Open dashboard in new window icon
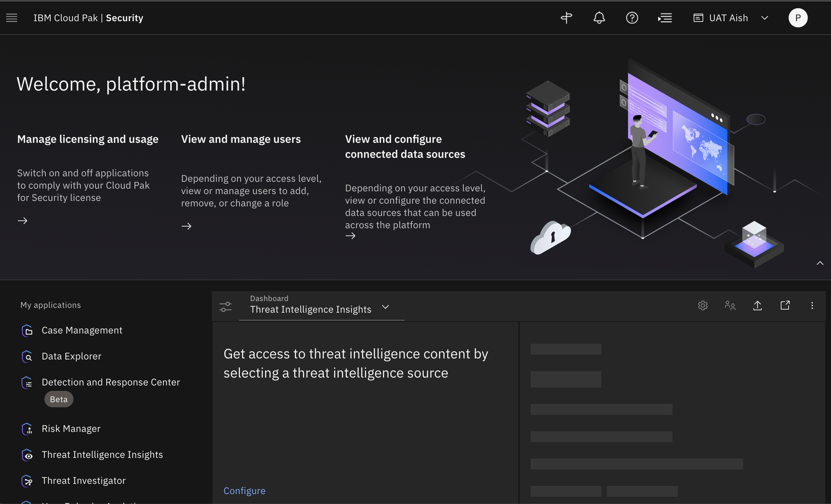 (x=785, y=305)
